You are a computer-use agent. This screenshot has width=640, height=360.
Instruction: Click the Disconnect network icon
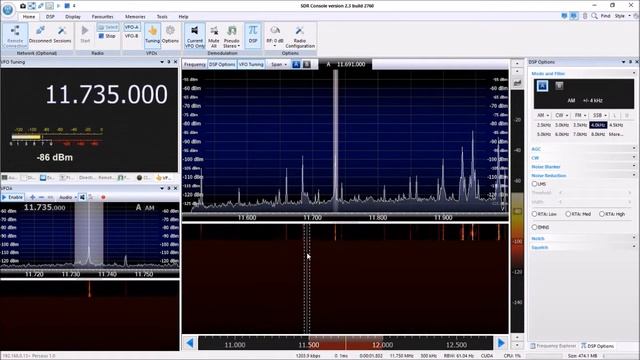point(40,34)
